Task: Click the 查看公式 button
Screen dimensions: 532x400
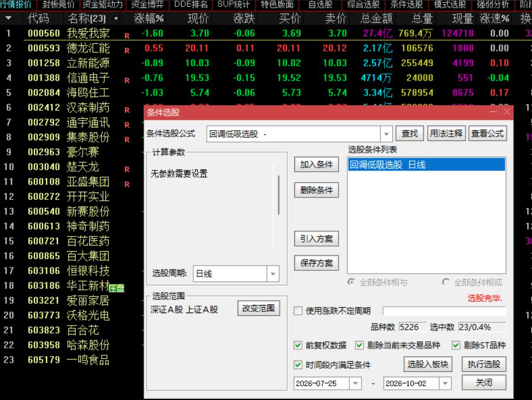Action: (488, 133)
